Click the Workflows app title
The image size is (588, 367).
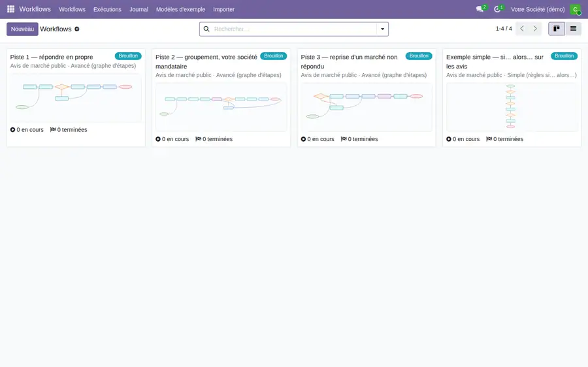coord(35,9)
